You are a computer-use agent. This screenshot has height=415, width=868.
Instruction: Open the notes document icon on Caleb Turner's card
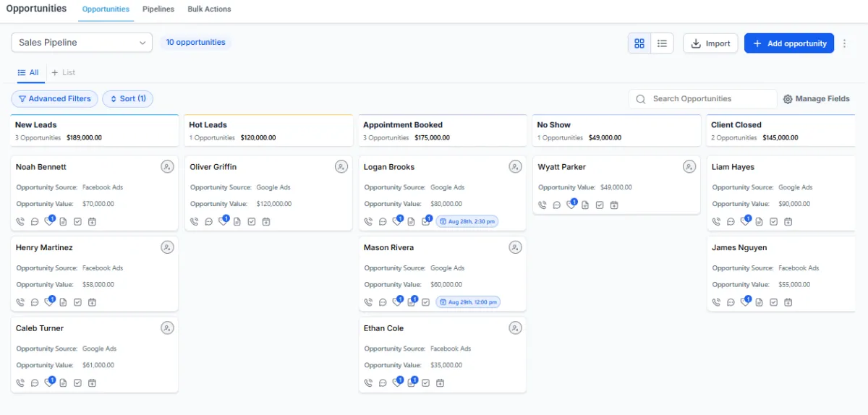pos(63,383)
